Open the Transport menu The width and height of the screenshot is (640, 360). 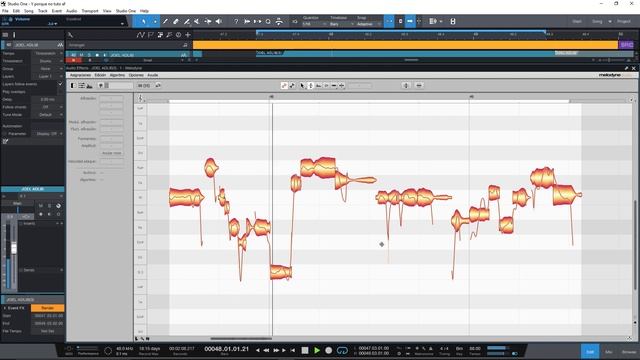tap(90, 11)
